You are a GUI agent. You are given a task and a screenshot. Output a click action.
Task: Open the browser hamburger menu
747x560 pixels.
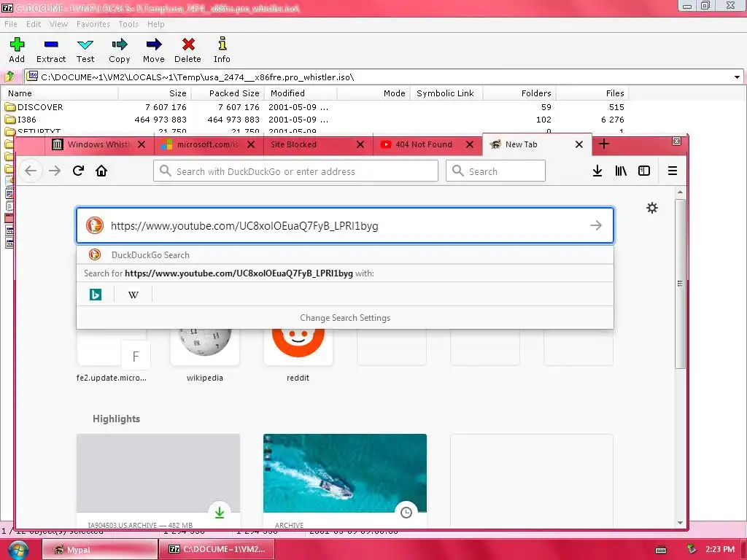(672, 171)
